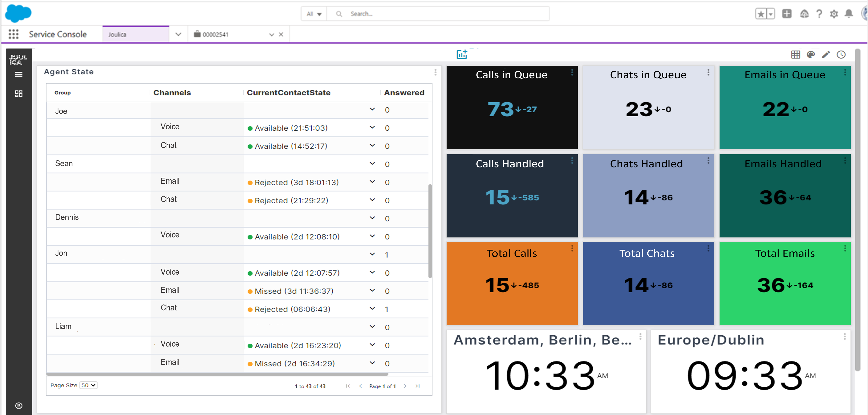Click the apps grid icon top left
The image size is (868, 415).
(x=14, y=34)
